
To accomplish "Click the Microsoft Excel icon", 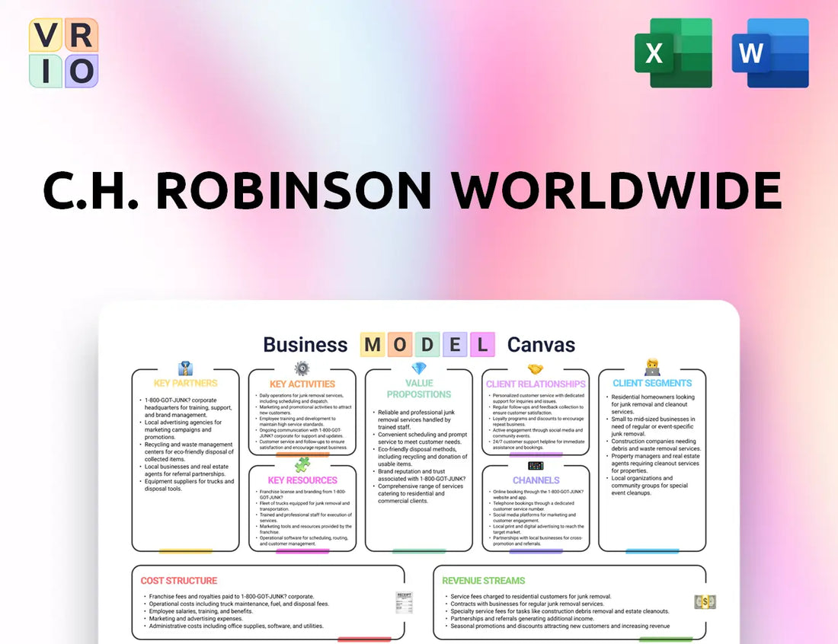I will pyautogui.click(x=673, y=53).
